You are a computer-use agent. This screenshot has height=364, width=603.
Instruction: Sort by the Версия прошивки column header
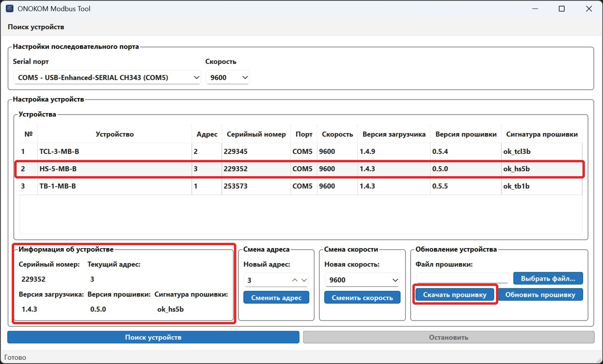click(466, 134)
